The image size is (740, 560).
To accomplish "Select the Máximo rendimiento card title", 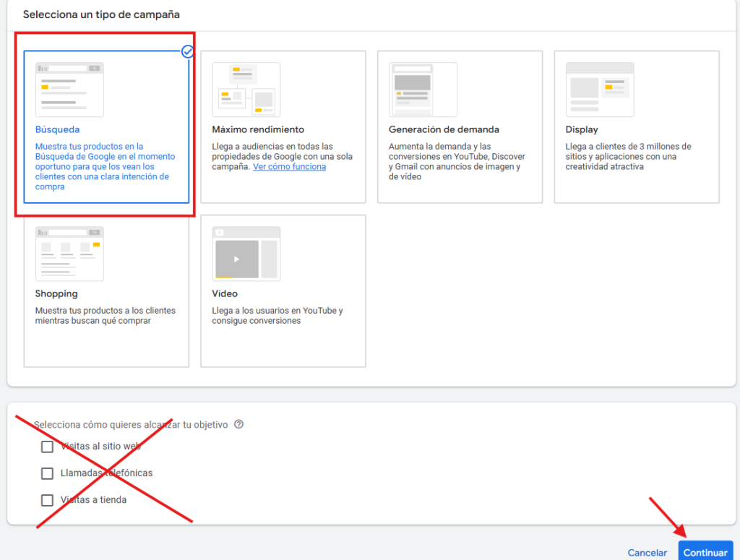I will pyautogui.click(x=258, y=130).
